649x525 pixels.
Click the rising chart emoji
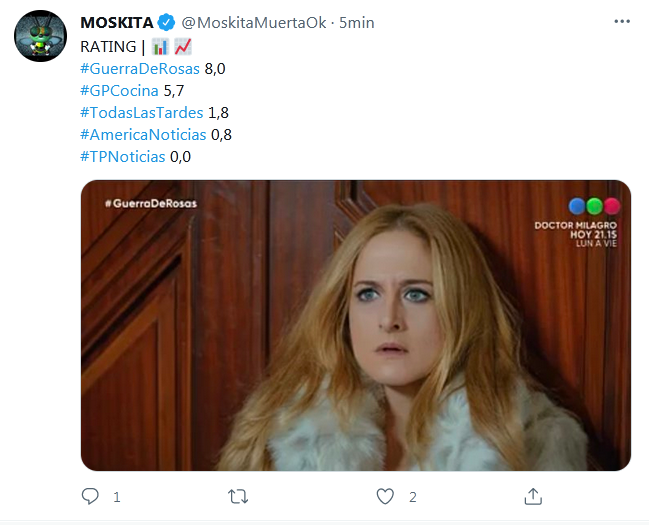[x=183, y=47]
